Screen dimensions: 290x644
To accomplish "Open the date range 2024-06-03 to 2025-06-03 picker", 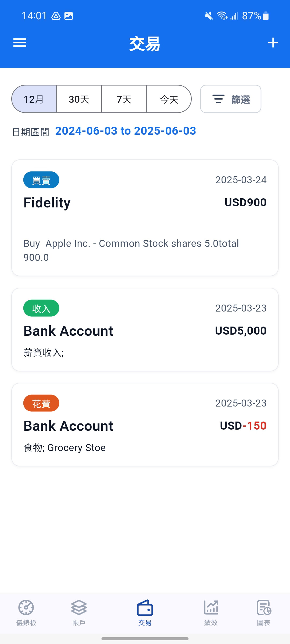I will 126,131.
